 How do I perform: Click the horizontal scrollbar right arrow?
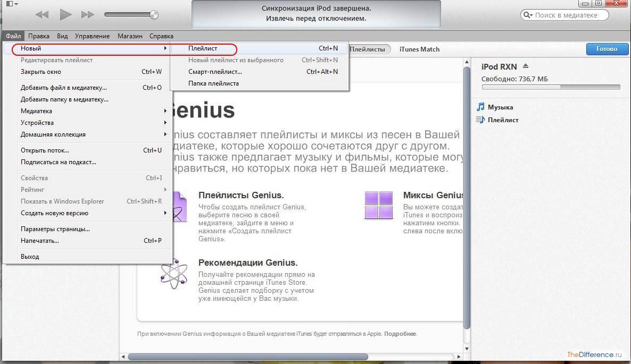[x=459, y=357]
